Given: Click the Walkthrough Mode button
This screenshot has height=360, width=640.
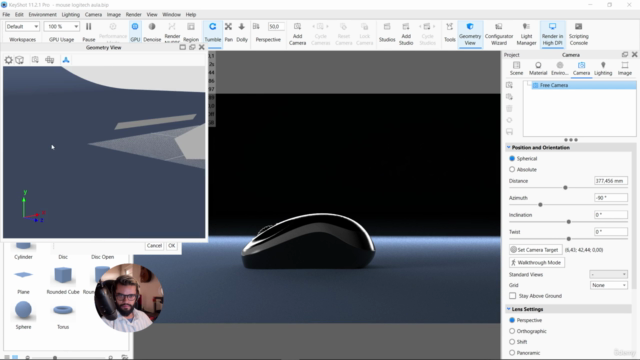Looking at the screenshot, I should point(537,262).
